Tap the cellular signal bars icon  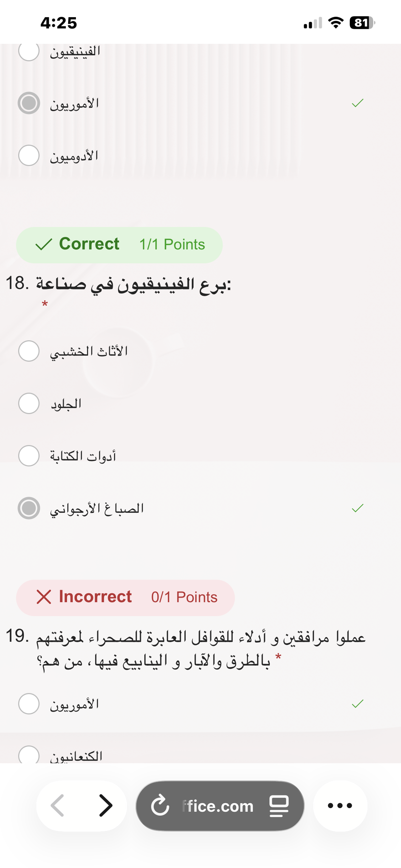click(x=313, y=24)
